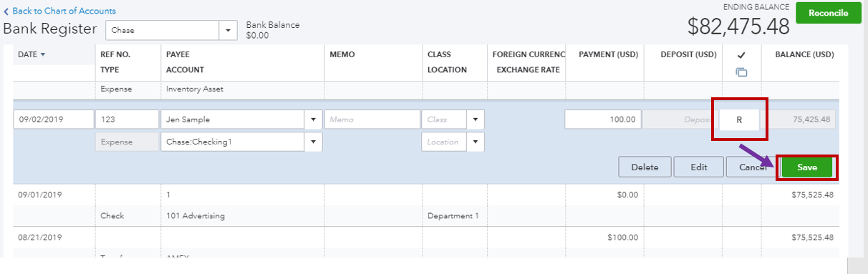Click the green Save button
Screen dimensions: 868x274
point(807,167)
